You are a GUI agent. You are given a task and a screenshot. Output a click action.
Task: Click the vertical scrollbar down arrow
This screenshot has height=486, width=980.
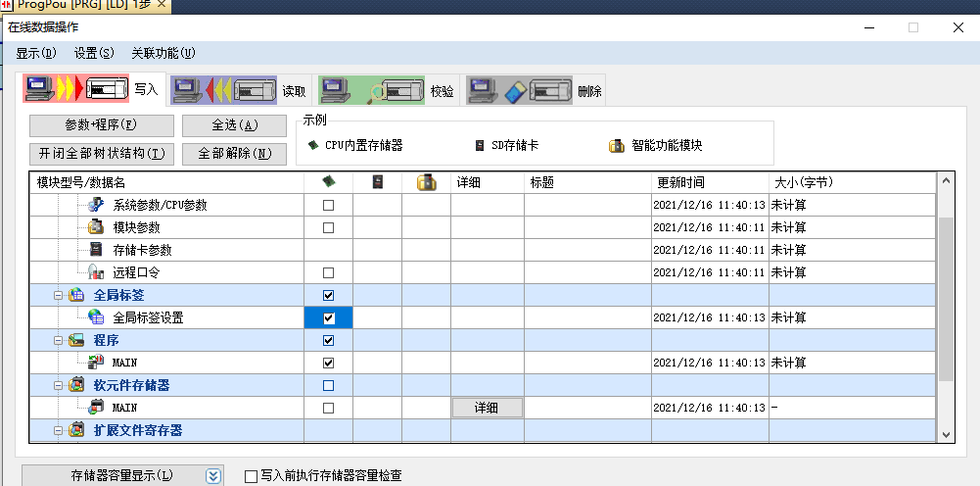[946, 434]
